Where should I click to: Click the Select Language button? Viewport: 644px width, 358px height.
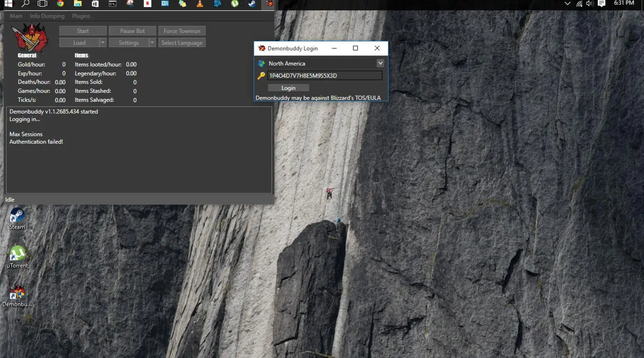[x=182, y=42]
